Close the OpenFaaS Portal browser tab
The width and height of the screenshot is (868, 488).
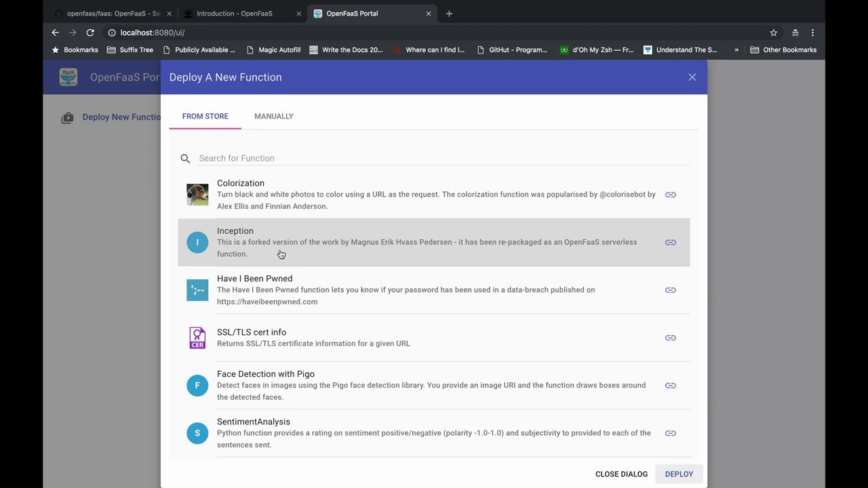(428, 14)
